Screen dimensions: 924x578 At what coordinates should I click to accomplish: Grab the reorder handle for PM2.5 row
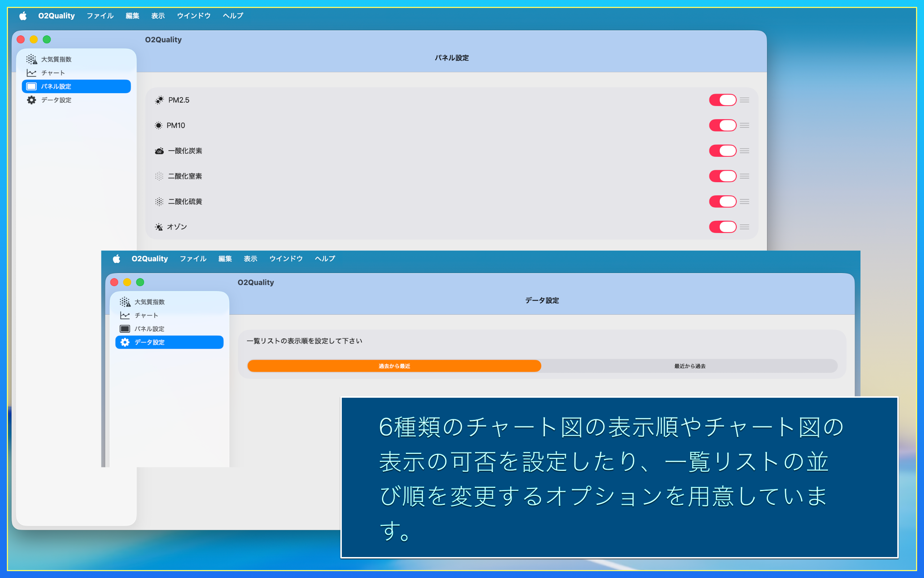click(744, 100)
